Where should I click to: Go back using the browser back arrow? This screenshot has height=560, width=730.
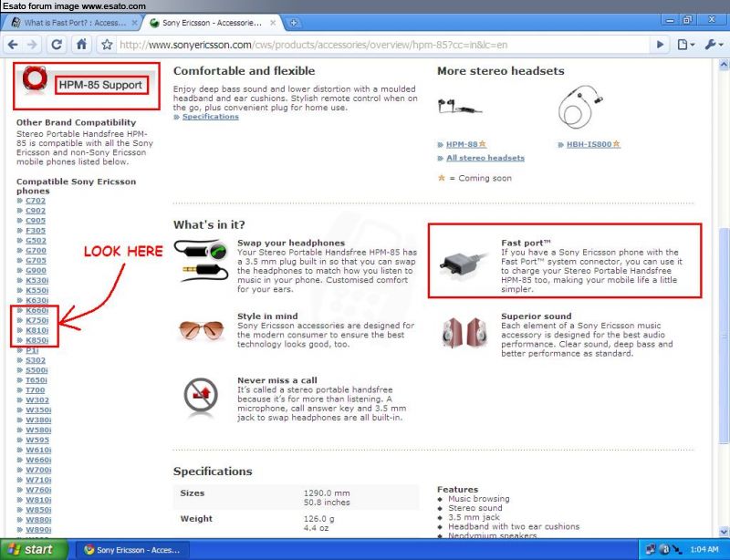tap(13, 45)
